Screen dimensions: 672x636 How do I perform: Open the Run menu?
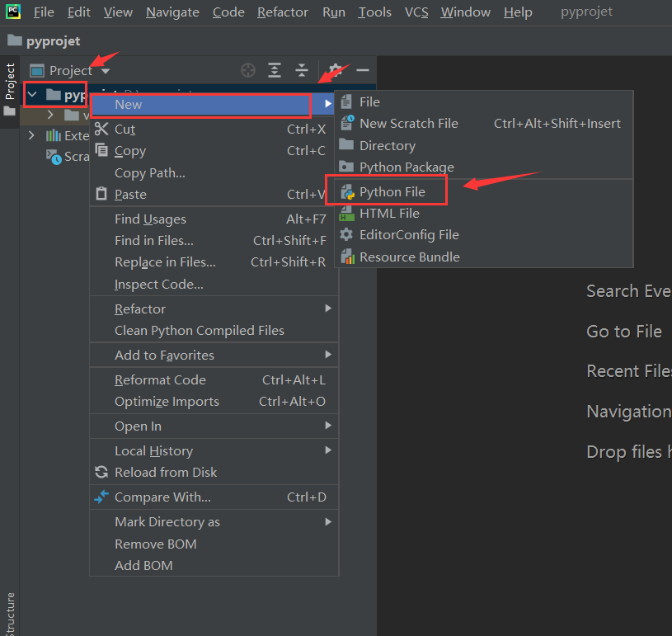(334, 12)
